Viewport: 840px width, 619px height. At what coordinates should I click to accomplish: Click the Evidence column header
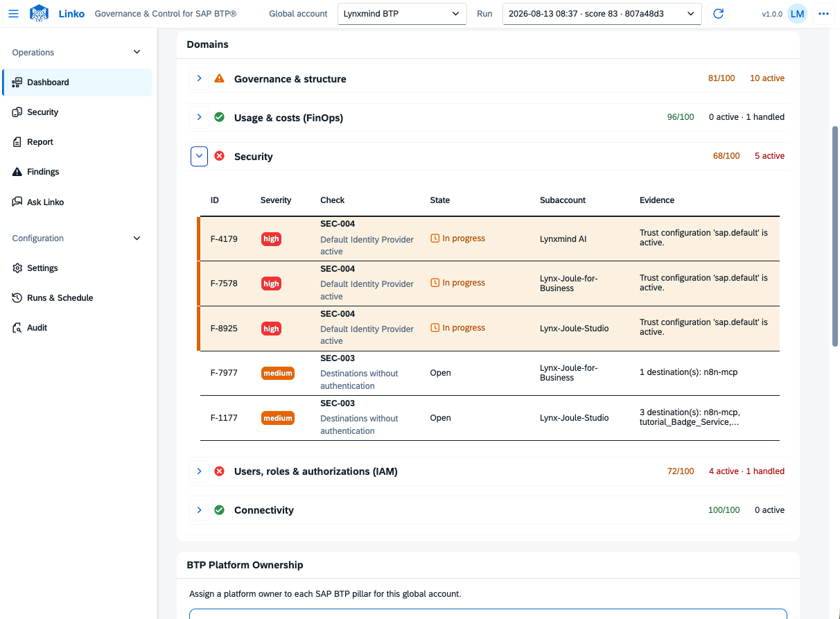pos(657,200)
